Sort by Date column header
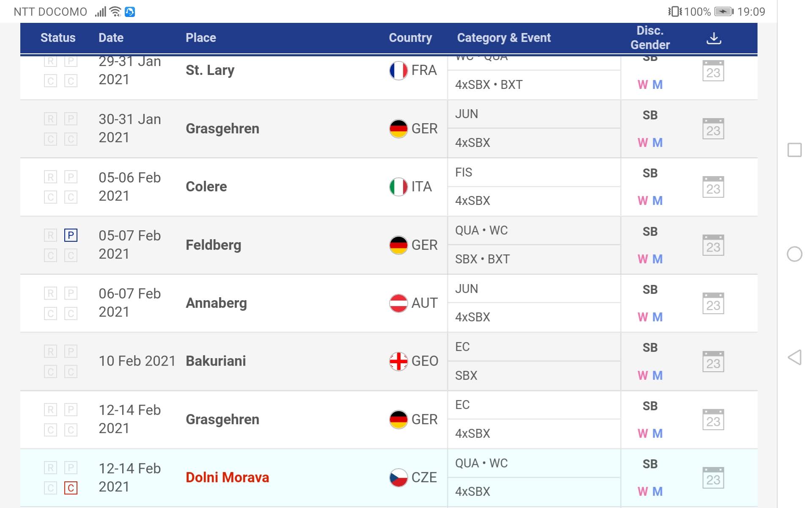The image size is (812, 508). pyautogui.click(x=111, y=38)
